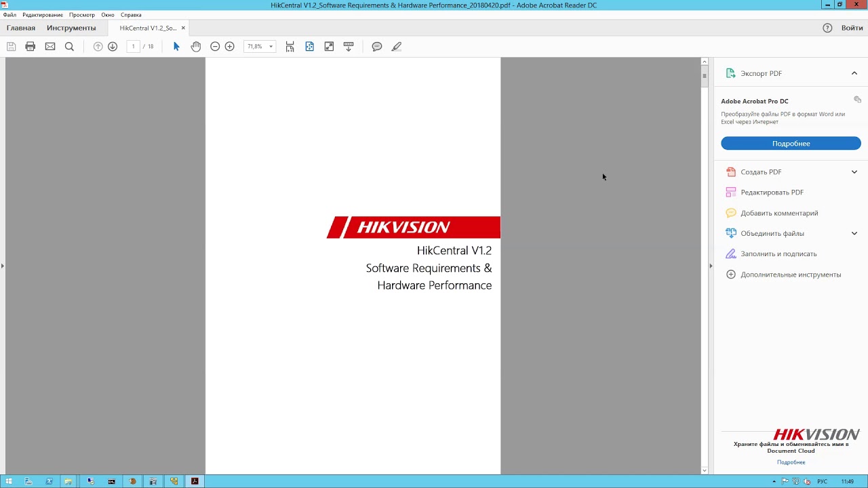
Task: Click the 11:49 system clock
Action: (848, 482)
